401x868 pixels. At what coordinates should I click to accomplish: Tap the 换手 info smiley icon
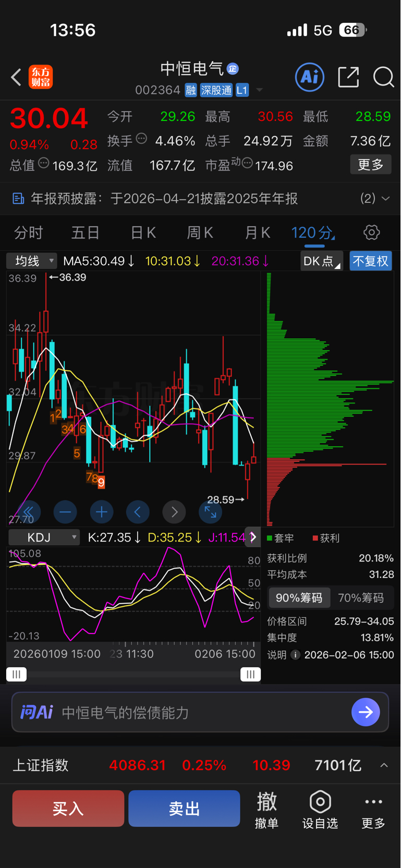[141, 139]
